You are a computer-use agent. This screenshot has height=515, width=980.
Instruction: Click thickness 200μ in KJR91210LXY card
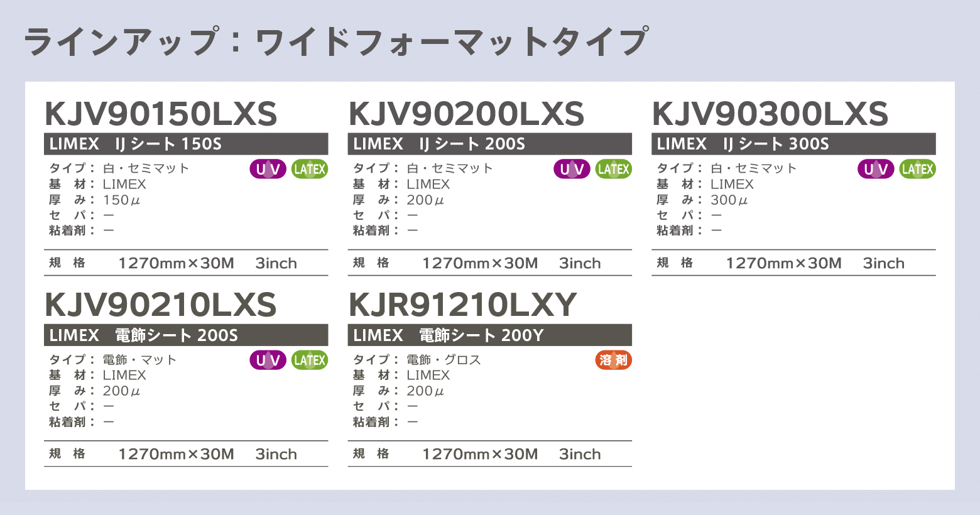(x=425, y=391)
